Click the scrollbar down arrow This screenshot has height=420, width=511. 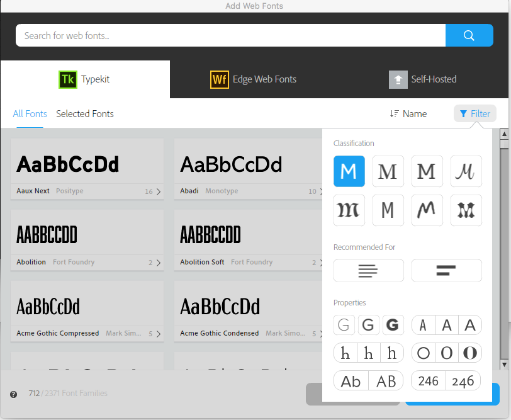[x=504, y=365]
